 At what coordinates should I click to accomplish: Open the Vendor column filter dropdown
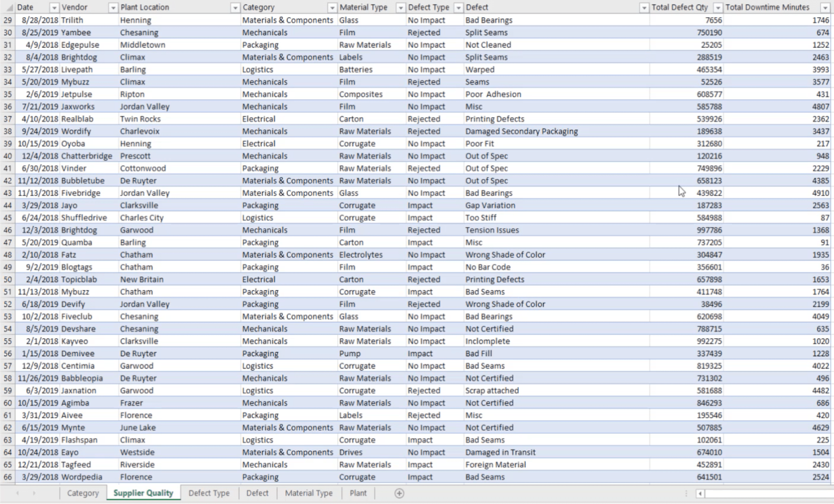pos(113,7)
